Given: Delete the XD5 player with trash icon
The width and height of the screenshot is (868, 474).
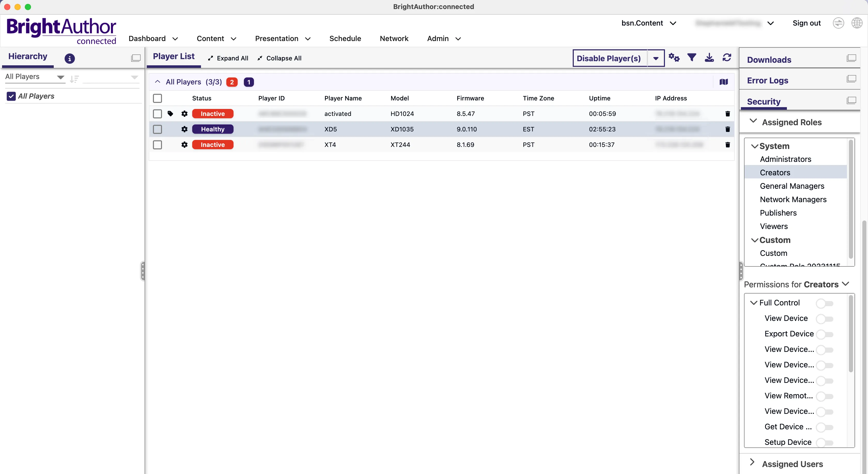Looking at the screenshot, I should [x=727, y=129].
